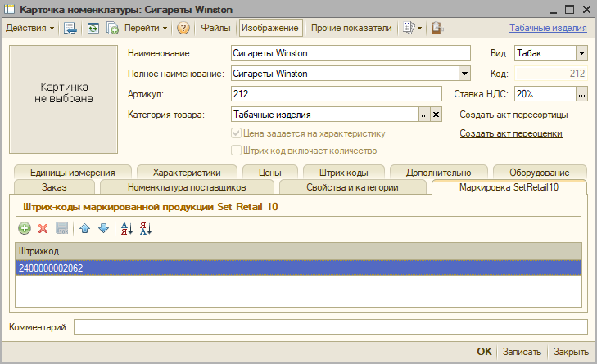
Task: Maximize the Карточка номенклатуры window
Action: click(570, 10)
